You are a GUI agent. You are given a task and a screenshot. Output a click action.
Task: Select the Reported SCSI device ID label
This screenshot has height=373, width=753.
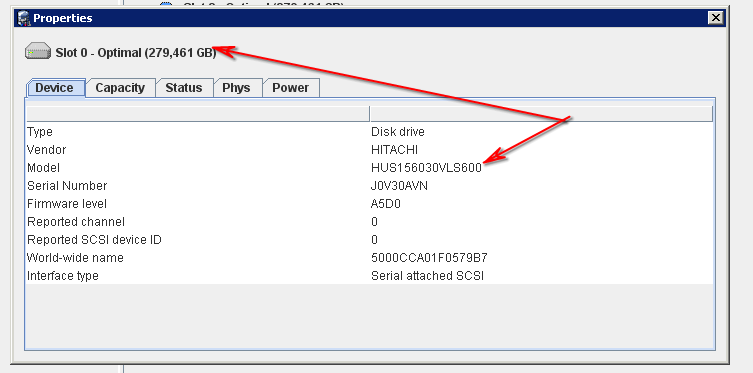94,240
